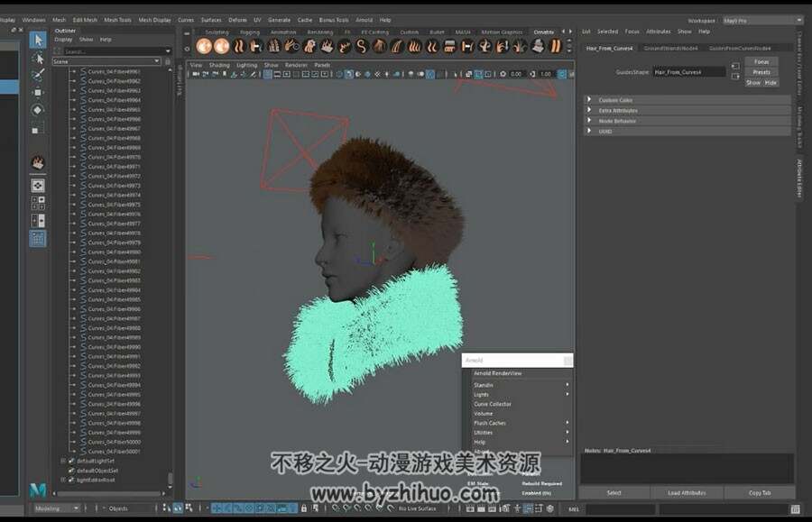Screen dimensions: 812x522
Task: Click Outliner filter icon beside search box
Action: click(58, 51)
